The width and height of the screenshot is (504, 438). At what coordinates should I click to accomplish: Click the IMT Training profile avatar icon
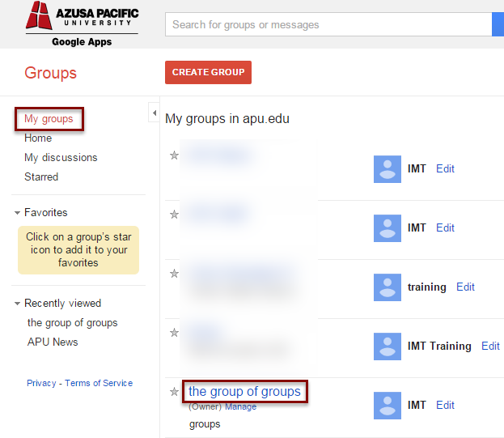[x=388, y=347]
